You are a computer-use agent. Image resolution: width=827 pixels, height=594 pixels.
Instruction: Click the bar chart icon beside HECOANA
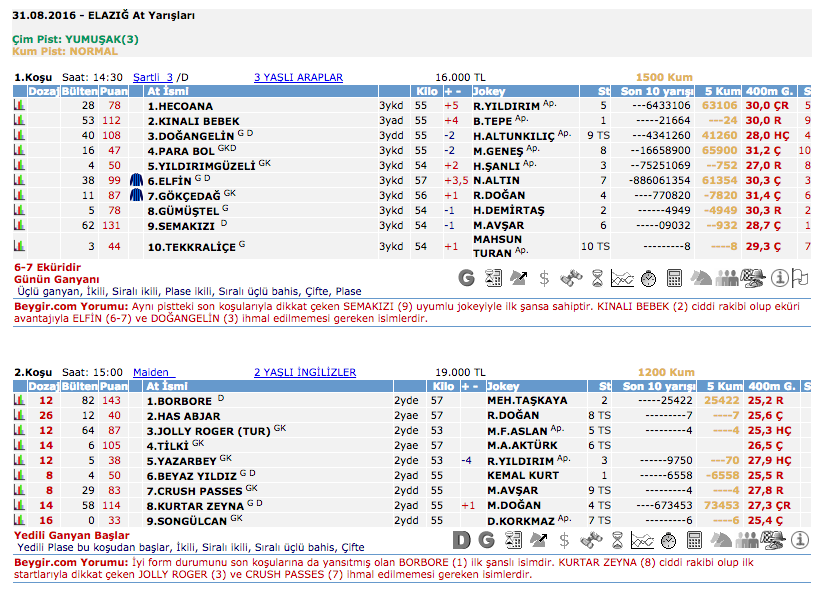[19, 105]
